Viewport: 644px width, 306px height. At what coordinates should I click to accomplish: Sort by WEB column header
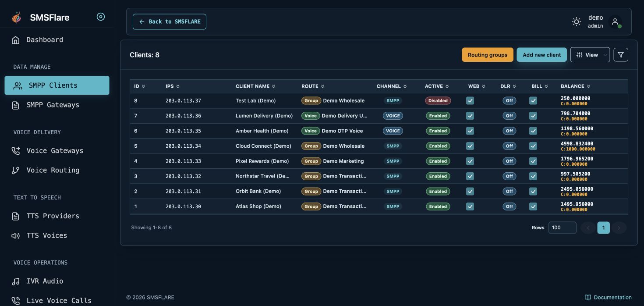tap(477, 86)
